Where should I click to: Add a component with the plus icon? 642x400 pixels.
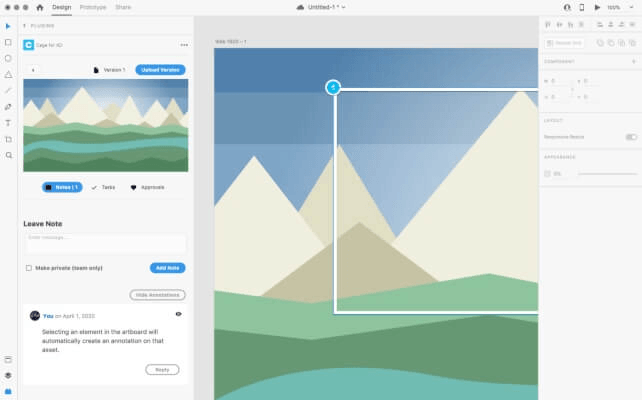633,61
